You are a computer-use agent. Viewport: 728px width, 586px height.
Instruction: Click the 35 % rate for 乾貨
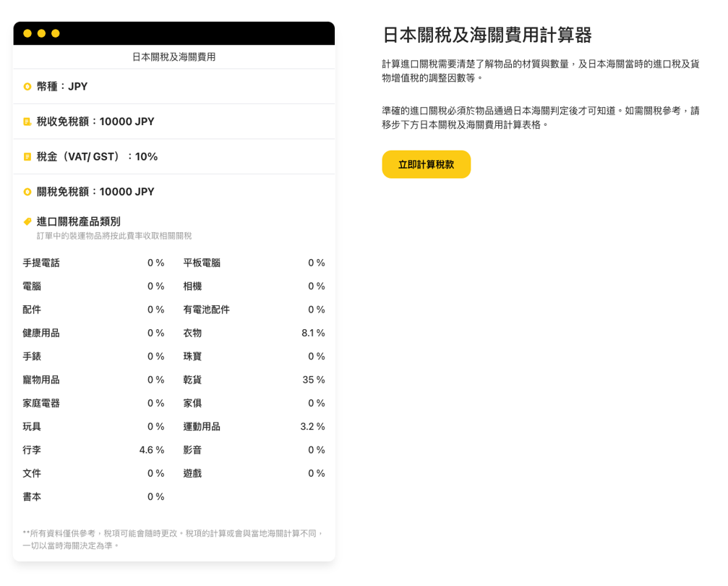[313, 380]
